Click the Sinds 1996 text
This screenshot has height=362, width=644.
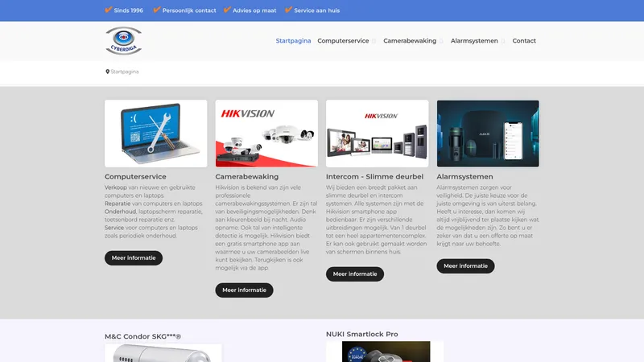[x=129, y=10]
